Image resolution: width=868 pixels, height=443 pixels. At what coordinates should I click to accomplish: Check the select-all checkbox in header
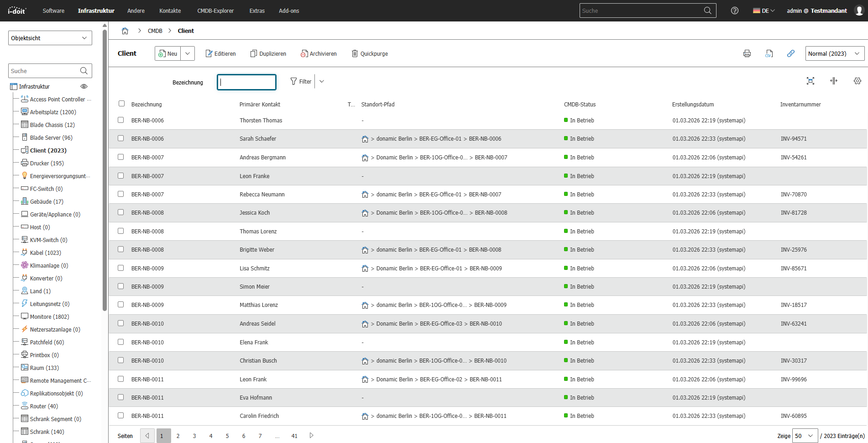point(121,104)
